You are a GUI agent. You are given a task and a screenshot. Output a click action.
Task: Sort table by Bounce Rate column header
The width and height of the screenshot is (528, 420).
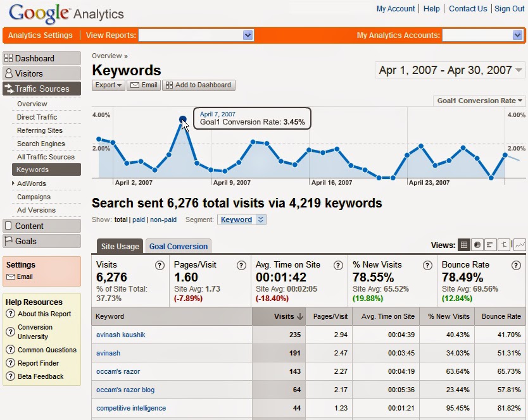click(501, 316)
